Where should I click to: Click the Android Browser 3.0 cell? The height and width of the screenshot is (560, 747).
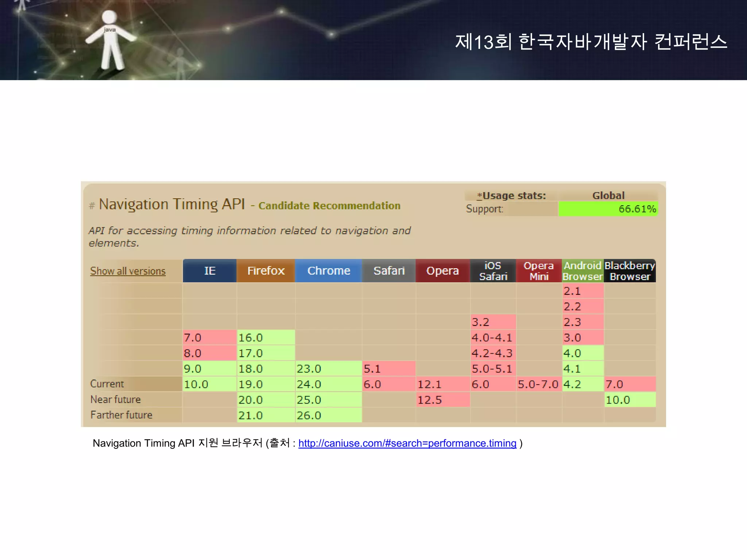pyautogui.click(x=583, y=338)
